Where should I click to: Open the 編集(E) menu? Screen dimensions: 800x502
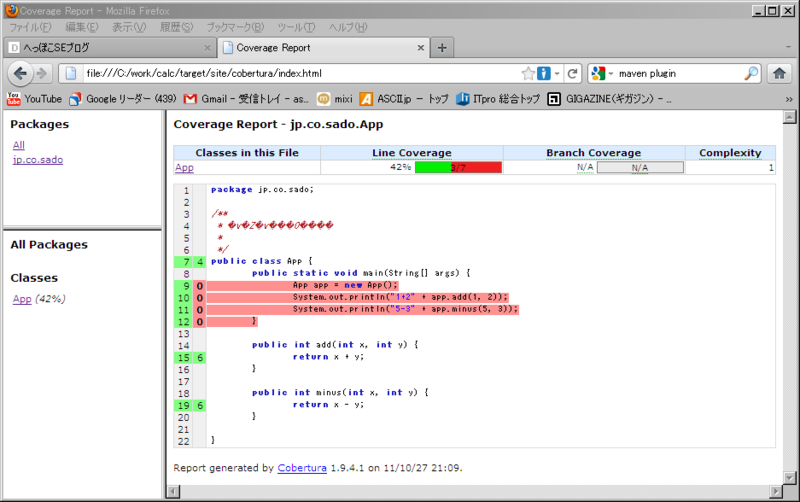[82, 27]
